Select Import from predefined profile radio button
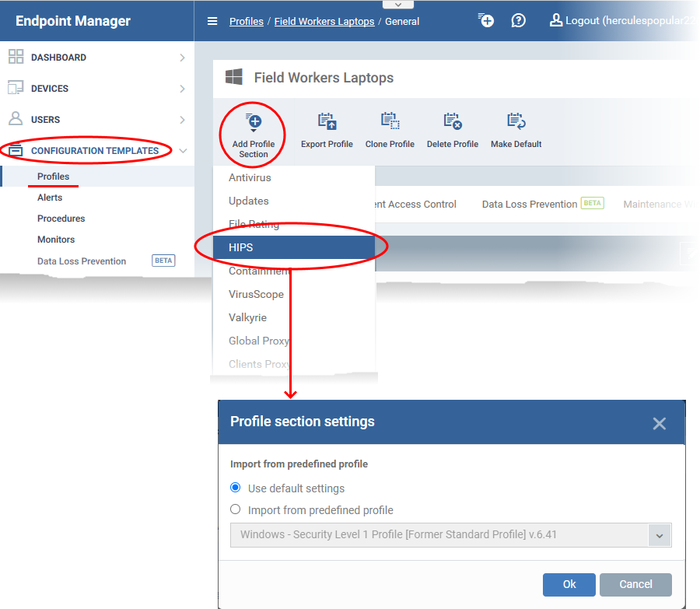The image size is (700, 609). click(235, 509)
